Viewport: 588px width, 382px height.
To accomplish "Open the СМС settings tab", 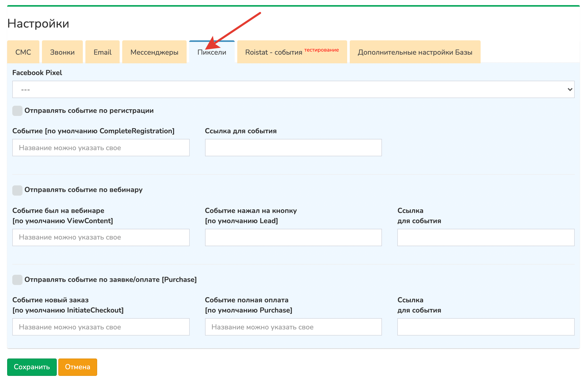I will tap(23, 52).
